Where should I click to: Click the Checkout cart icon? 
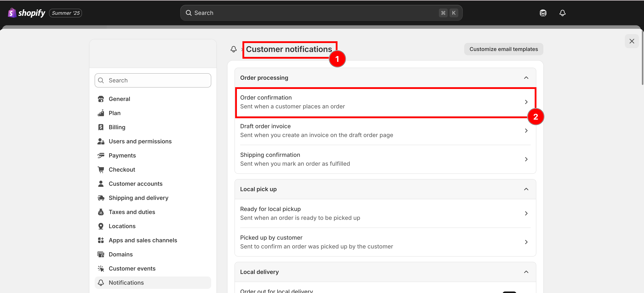pos(101,170)
